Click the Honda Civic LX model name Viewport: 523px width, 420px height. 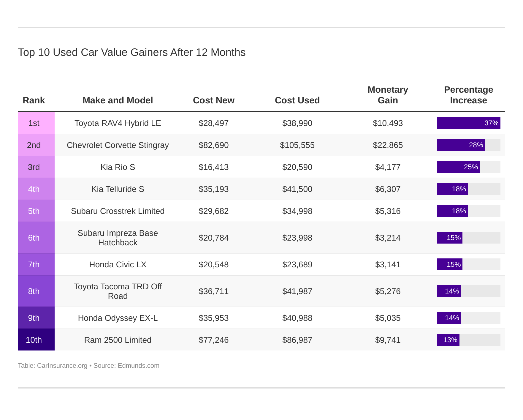coord(118,264)
